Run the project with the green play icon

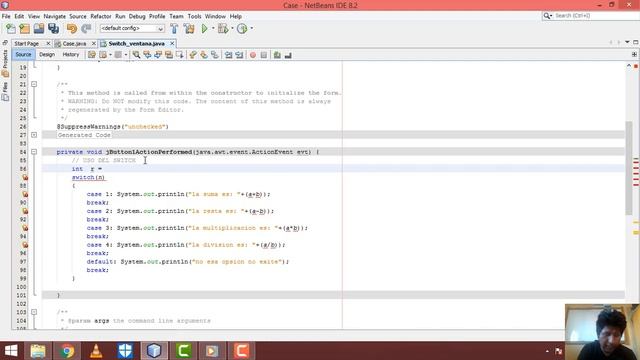click(x=204, y=29)
